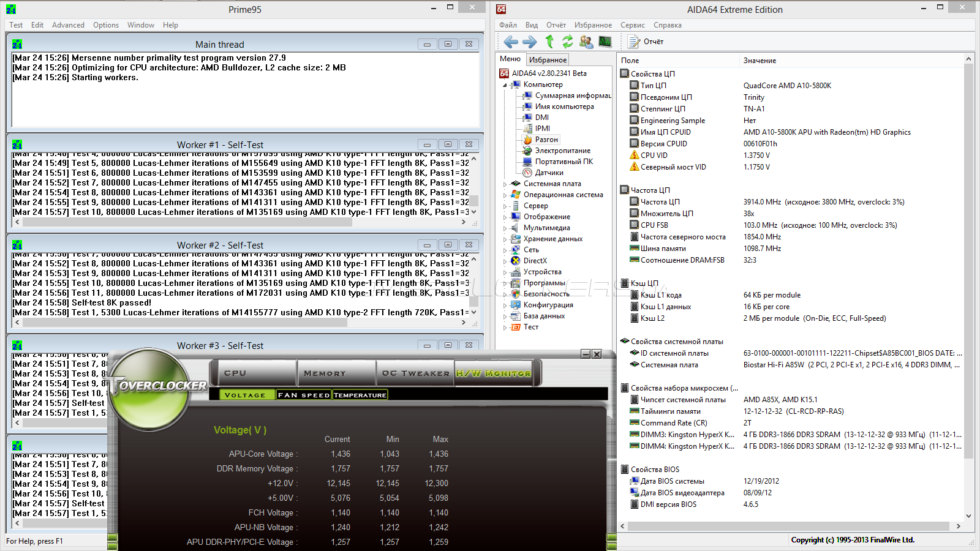Screen dimensions: 980x551
Task: Click the DMI computer icon
Action: (x=527, y=118)
